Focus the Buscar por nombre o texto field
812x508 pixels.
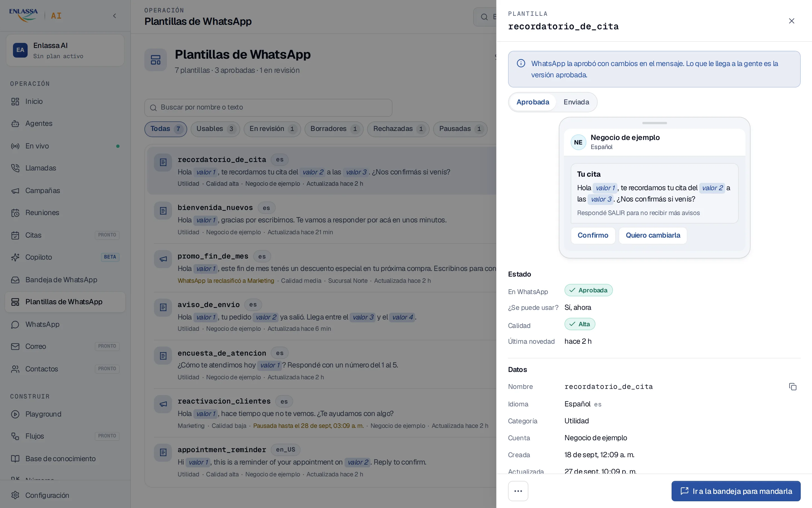[268, 108]
